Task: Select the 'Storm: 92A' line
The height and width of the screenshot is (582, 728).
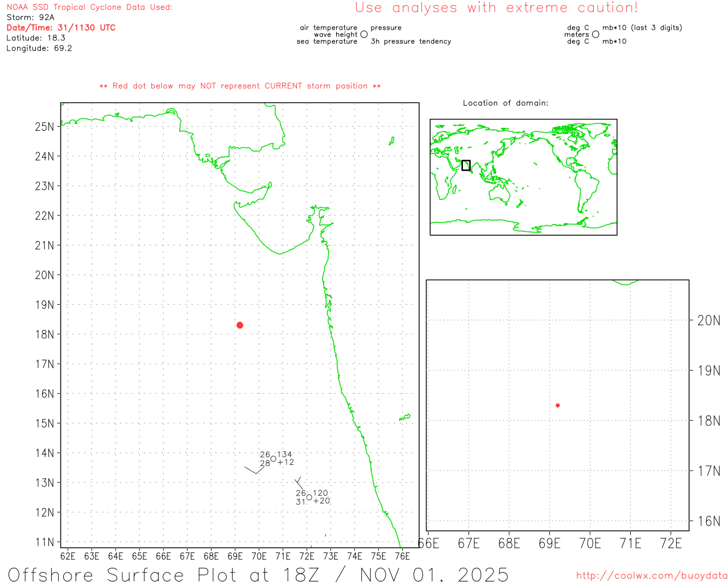Action: 31,18
